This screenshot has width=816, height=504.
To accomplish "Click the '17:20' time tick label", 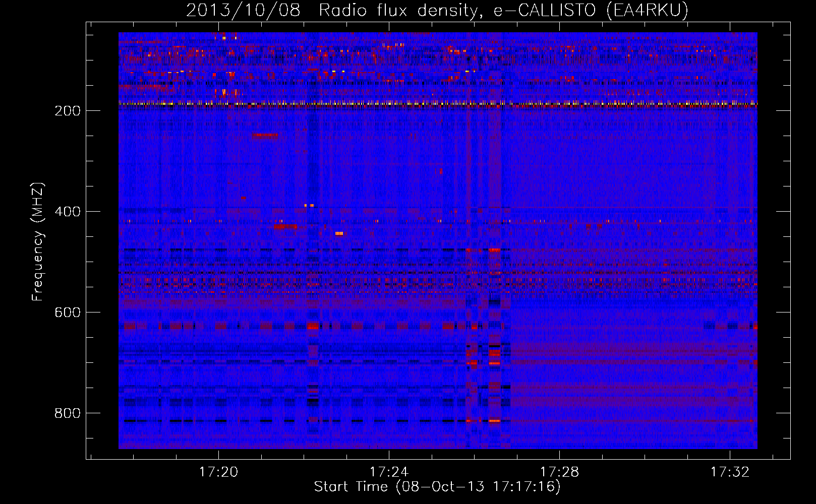I will click(x=218, y=472).
